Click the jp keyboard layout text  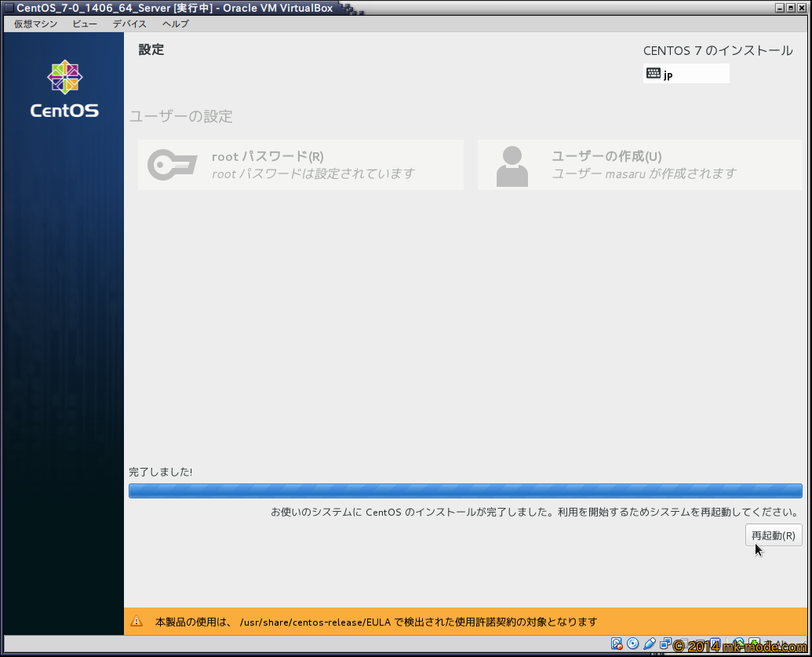tap(668, 75)
